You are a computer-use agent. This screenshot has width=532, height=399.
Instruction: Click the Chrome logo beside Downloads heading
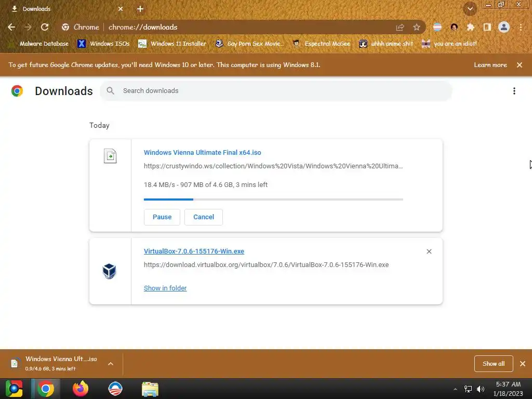[17, 91]
